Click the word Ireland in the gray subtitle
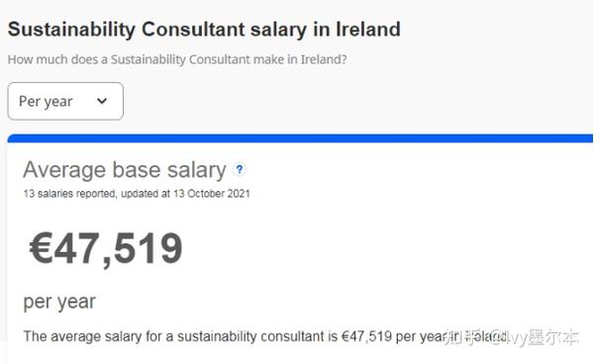Viewport: 594px width, 364px height. pyautogui.click(x=324, y=59)
